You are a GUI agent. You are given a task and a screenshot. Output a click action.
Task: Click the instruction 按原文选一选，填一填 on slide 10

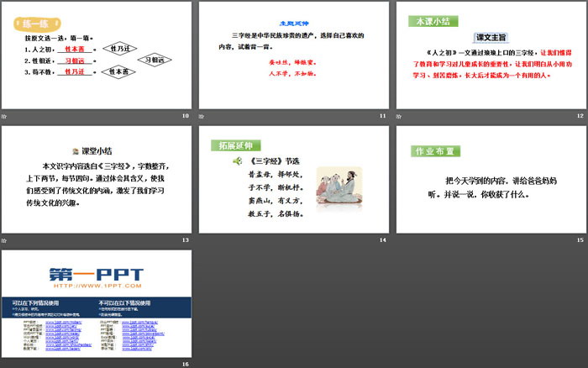(59, 38)
